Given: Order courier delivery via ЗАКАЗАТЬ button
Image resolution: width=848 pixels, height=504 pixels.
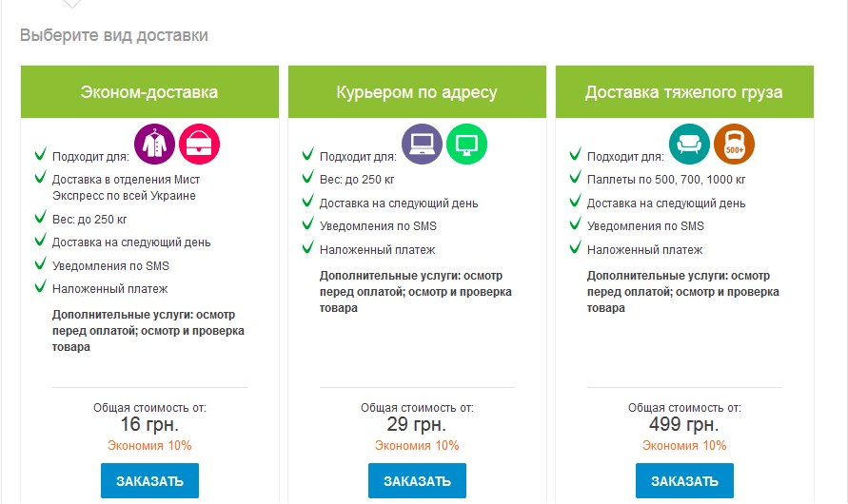Looking at the screenshot, I should [417, 480].
